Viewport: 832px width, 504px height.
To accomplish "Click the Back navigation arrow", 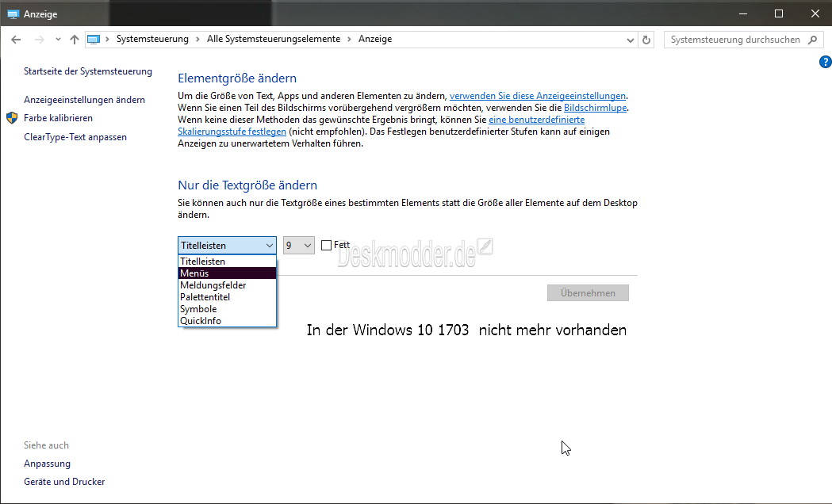I will (x=16, y=39).
